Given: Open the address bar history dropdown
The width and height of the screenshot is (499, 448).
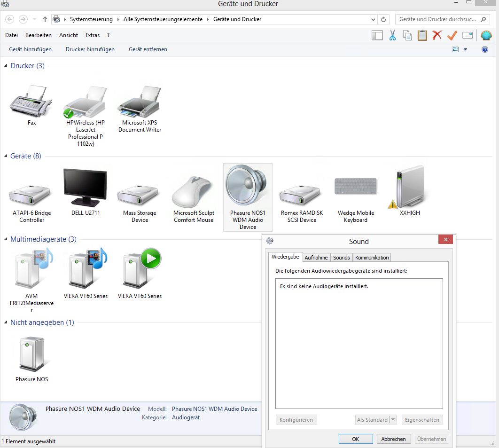Looking at the screenshot, I should pyautogui.click(x=373, y=19).
